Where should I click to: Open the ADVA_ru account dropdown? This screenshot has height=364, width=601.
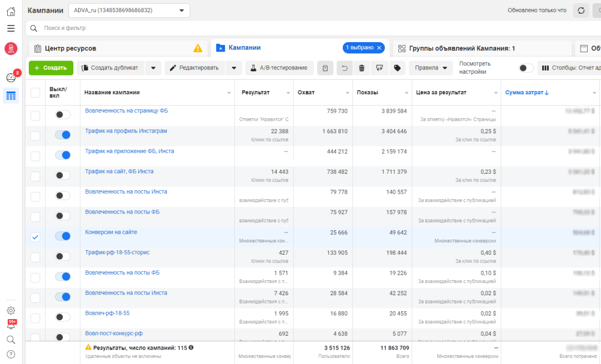pyautogui.click(x=129, y=11)
